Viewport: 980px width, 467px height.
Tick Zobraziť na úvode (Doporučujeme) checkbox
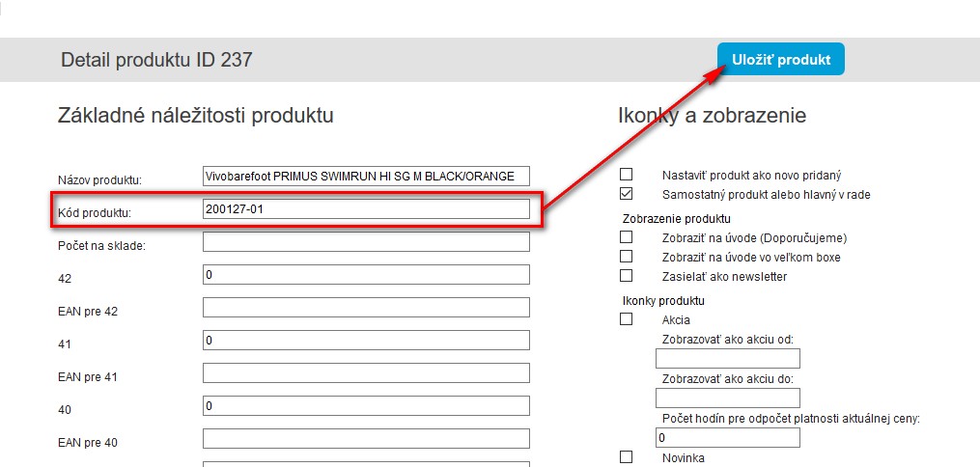pyautogui.click(x=626, y=236)
